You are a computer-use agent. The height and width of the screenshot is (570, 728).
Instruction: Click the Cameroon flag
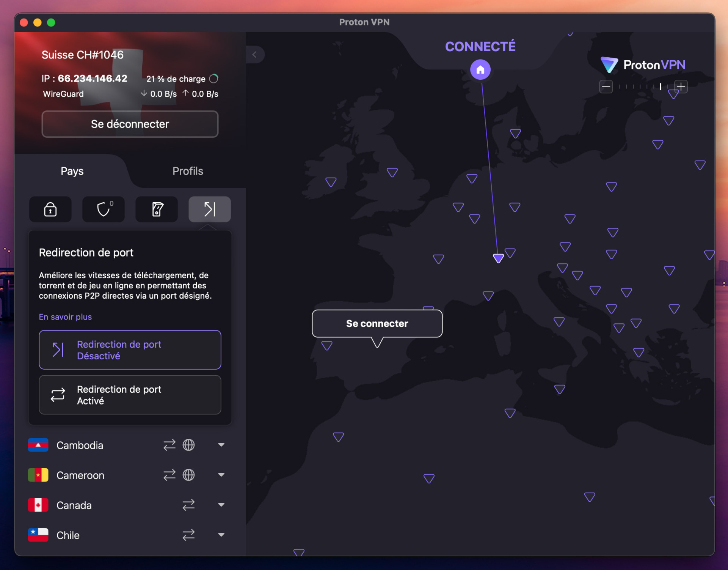pyautogui.click(x=38, y=475)
